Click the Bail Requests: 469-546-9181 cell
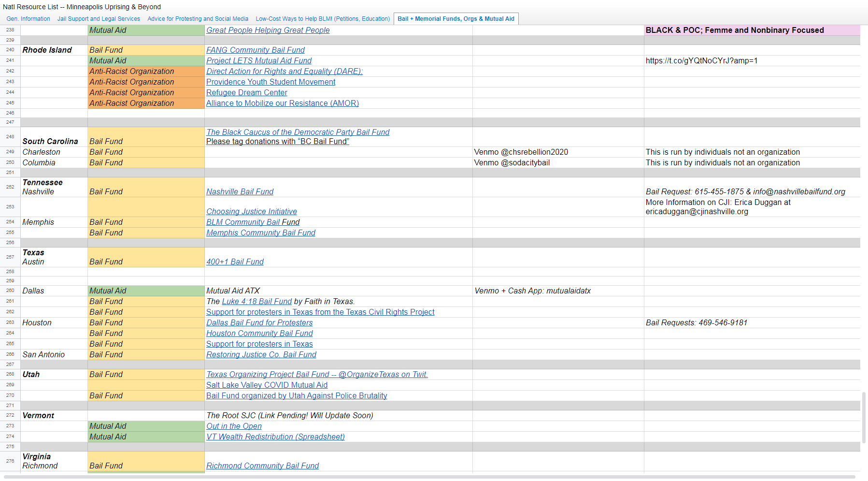This screenshot has width=868, height=481. (x=752, y=322)
